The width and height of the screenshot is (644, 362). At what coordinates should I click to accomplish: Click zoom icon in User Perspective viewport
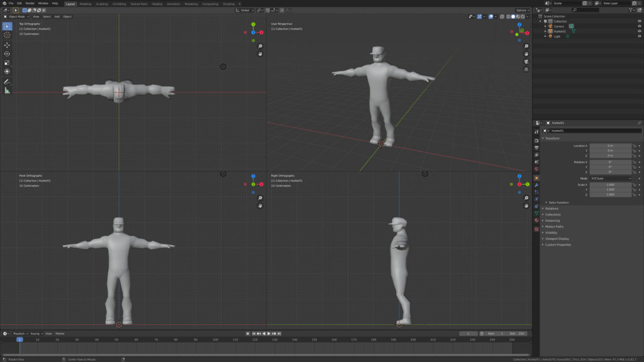[526, 47]
